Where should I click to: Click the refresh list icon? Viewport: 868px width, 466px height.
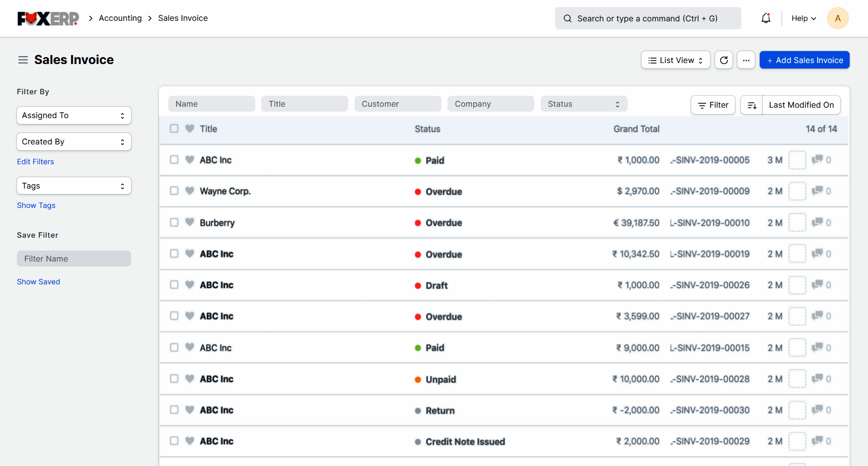click(x=723, y=60)
